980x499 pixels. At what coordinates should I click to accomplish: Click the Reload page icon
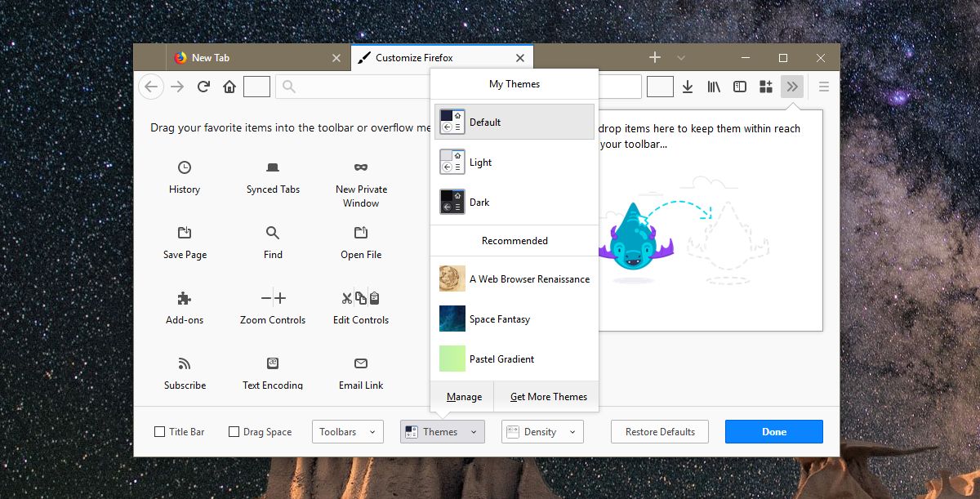pos(204,87)
